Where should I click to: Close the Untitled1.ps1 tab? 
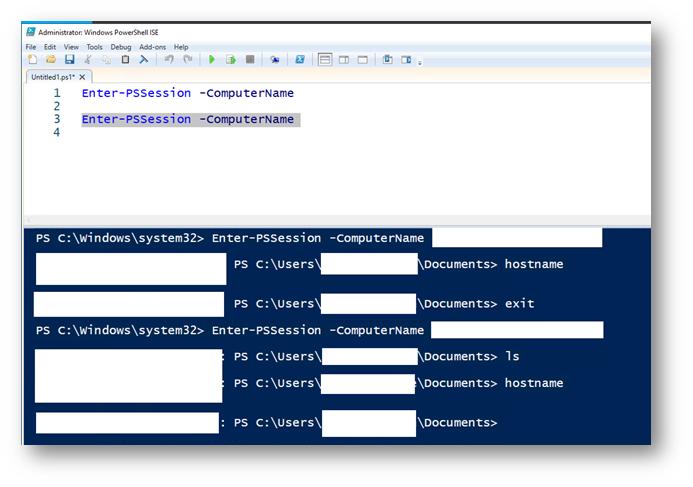point(83,76)
